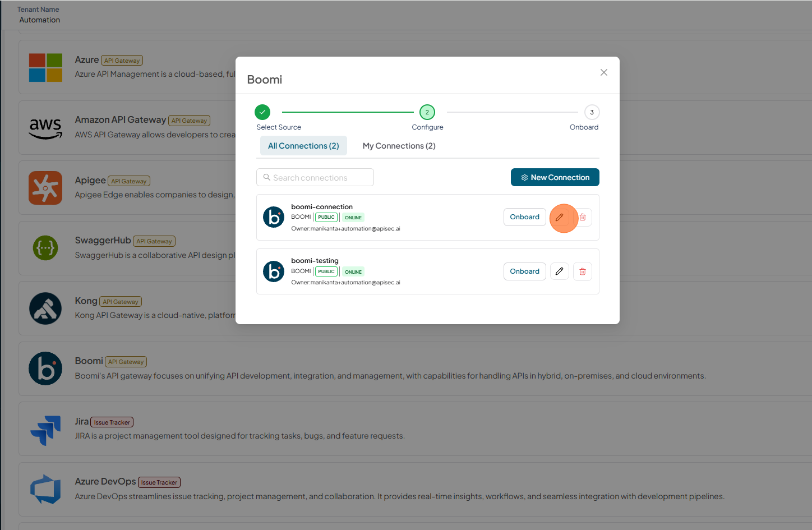Viewport: 812px width, 530px height.
Task: Click the Configure step 2 circle
Action: click(x=427, y=112)
